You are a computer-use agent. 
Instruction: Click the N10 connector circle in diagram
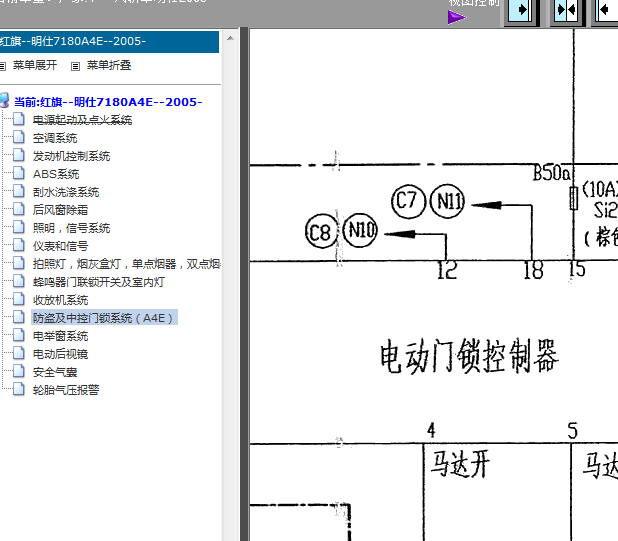tap(360, 231)
